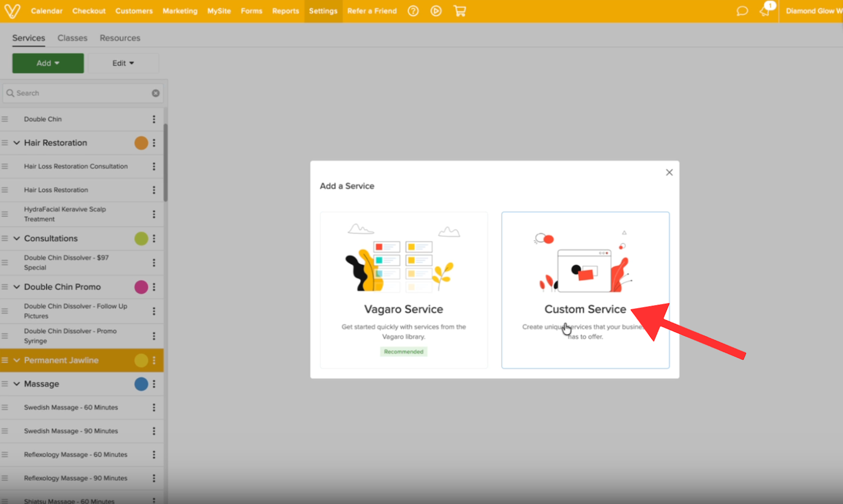
Task: Open the green Add dropdown
Action: [x=48, y=63]
